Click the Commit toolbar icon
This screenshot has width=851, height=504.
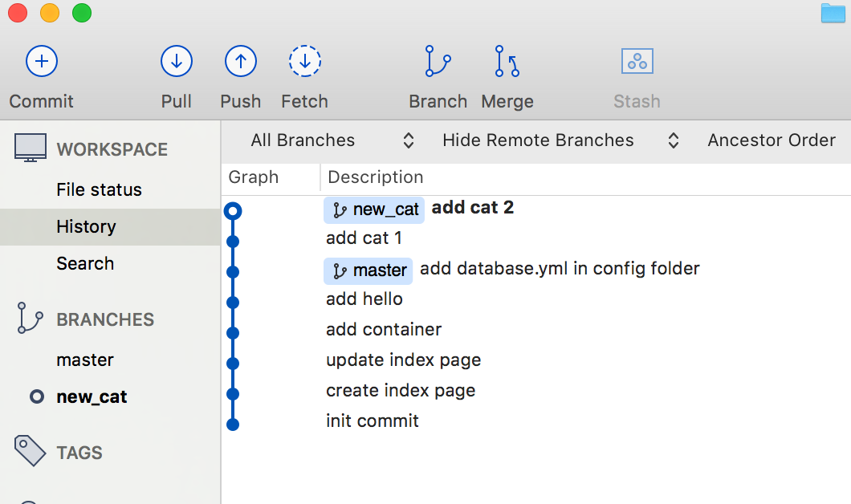(x=41, y=61)
